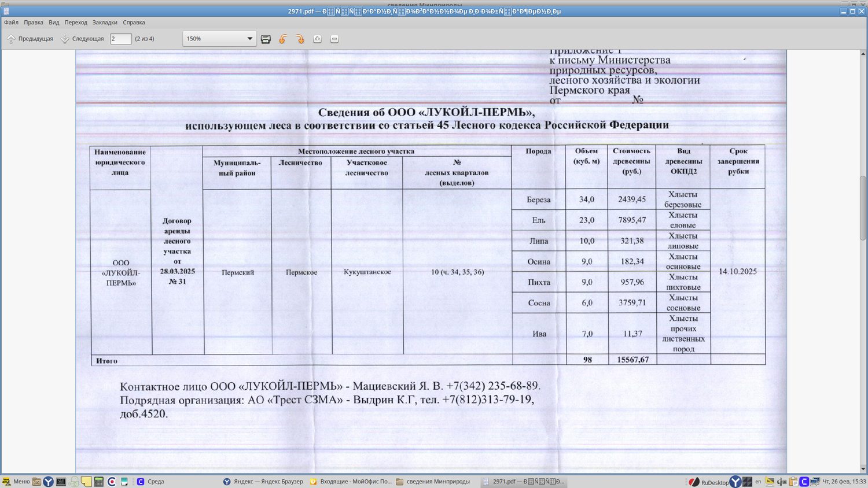Open the Файл menu
The image size is (868, 488).
11,23
